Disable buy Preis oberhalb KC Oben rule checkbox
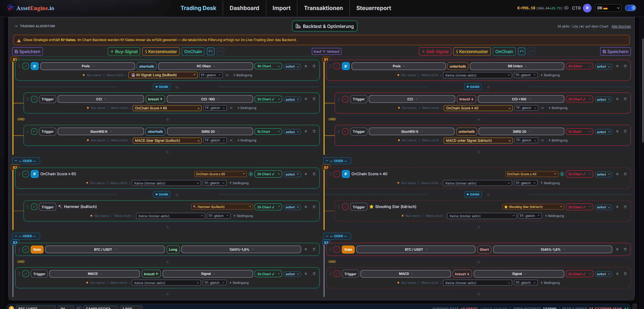The height and width of the screenshot is (309, 644). click(x=26, y=66)
